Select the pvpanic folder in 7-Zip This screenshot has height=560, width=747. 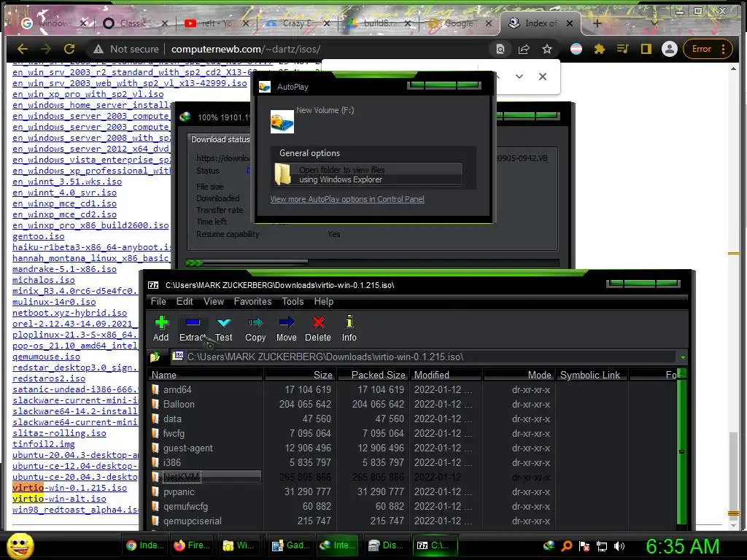click(x=179, y=492)
